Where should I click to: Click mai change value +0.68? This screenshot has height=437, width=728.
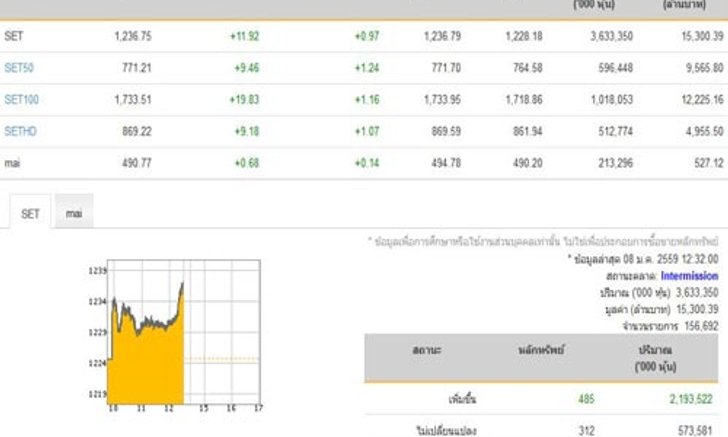[247, 163]
